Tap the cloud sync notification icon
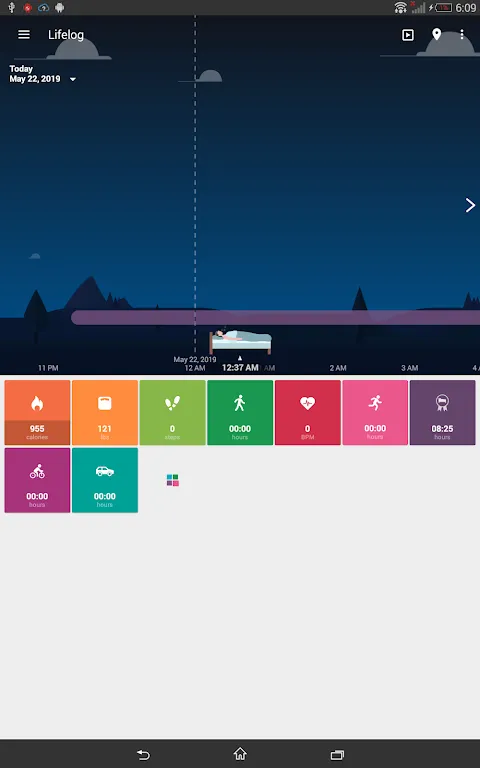The width and height of the screenshot is (480, 768). 44,7
